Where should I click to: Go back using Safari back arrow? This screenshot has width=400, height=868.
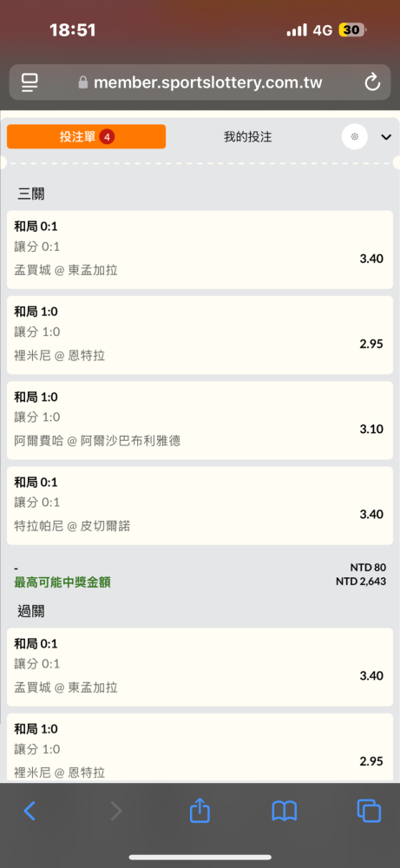30,811
